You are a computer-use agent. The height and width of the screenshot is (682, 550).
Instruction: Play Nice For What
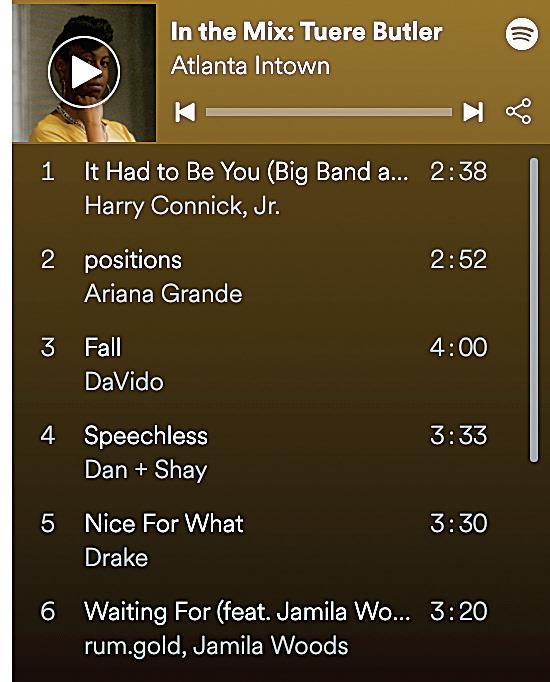[x=164, y=523]
